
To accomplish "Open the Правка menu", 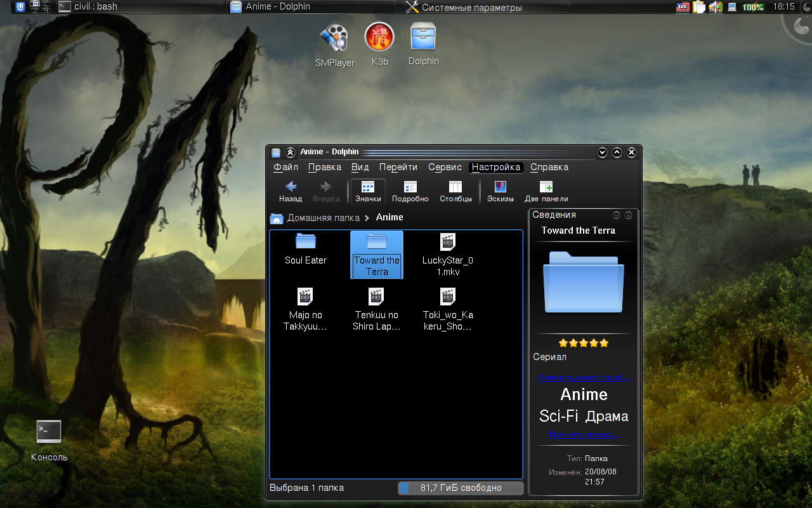I will click(325, 167).
